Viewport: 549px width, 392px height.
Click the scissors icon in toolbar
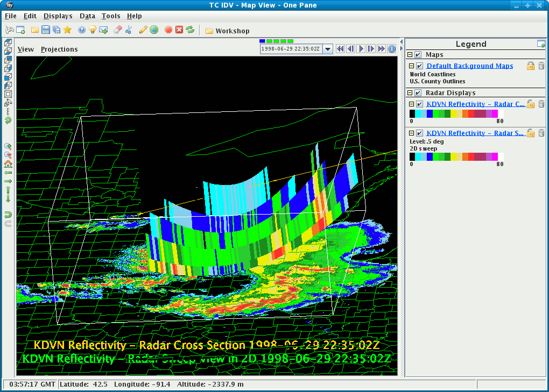[129, 30]
